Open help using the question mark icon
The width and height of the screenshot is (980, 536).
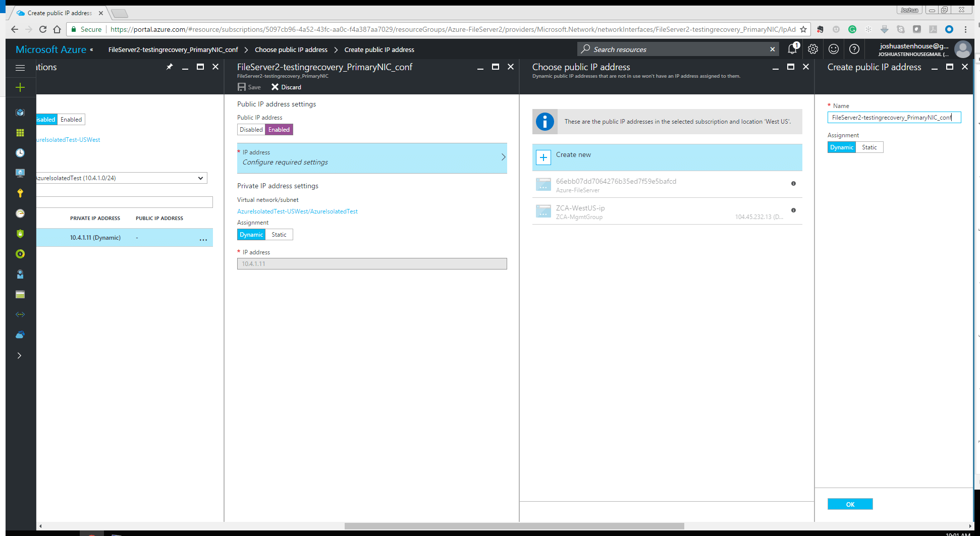pos(854,49)
